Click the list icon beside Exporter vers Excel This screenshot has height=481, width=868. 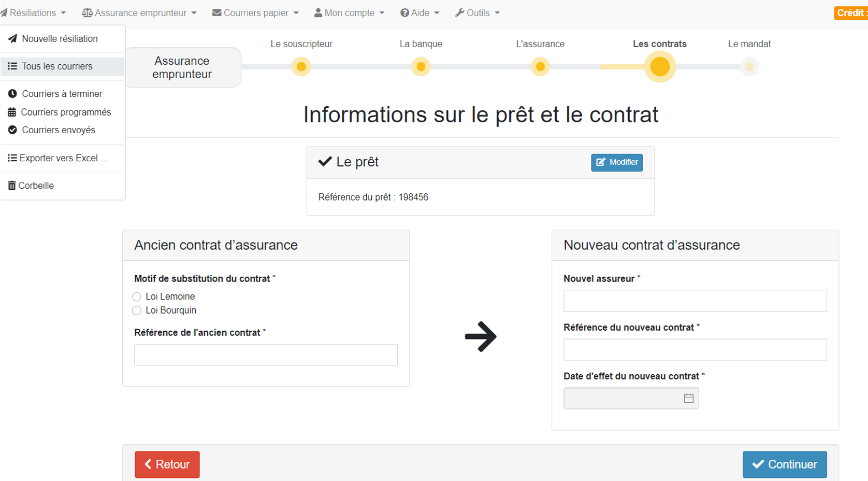(x=12, y=158)
